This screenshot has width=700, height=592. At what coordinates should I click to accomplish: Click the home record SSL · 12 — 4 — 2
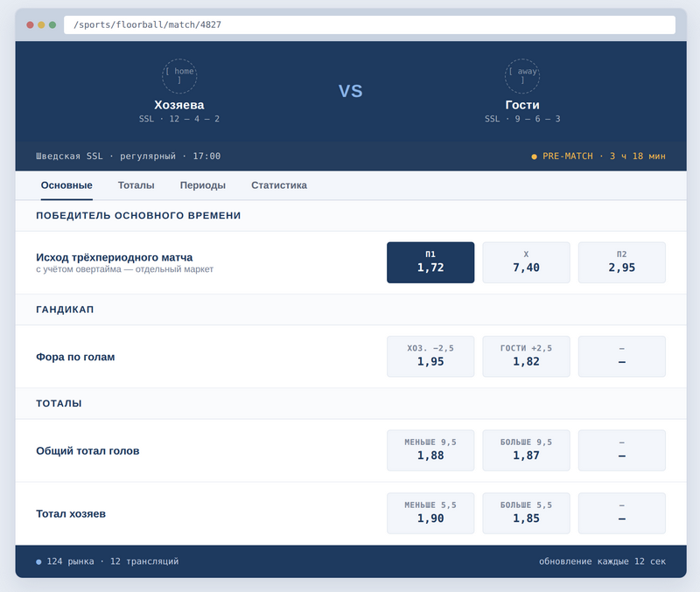pyautogui.click(x=179, y=119)
